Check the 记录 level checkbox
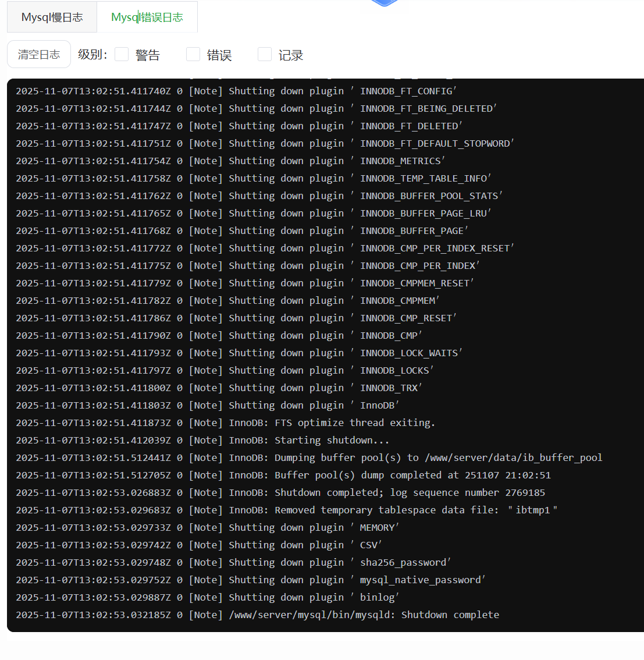 [x=265, y=54]
